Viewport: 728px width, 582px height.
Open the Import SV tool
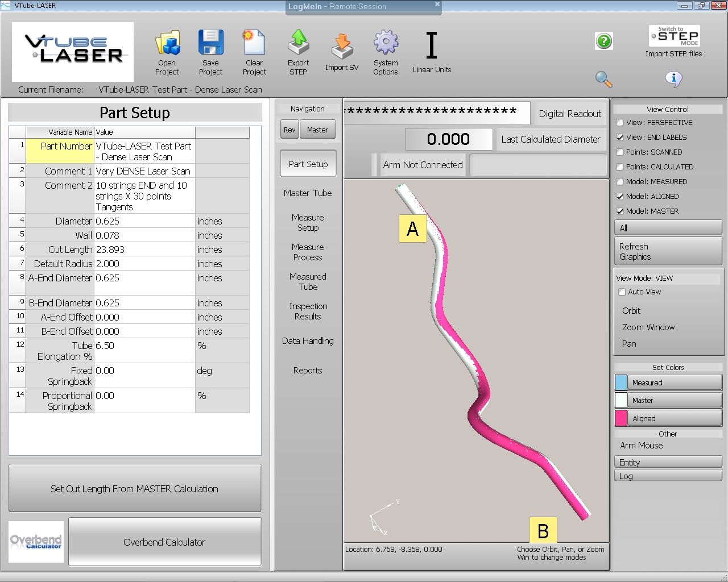click(x=342, y=47)
